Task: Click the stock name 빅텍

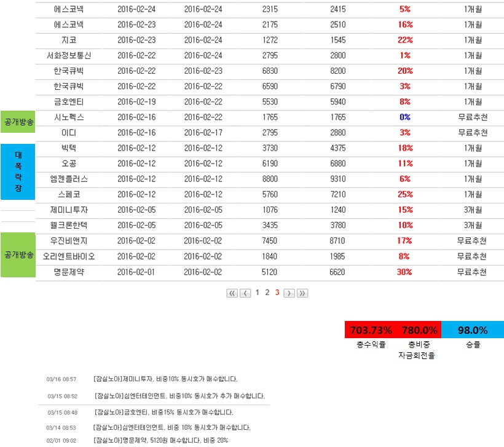Action: point(69,148)
